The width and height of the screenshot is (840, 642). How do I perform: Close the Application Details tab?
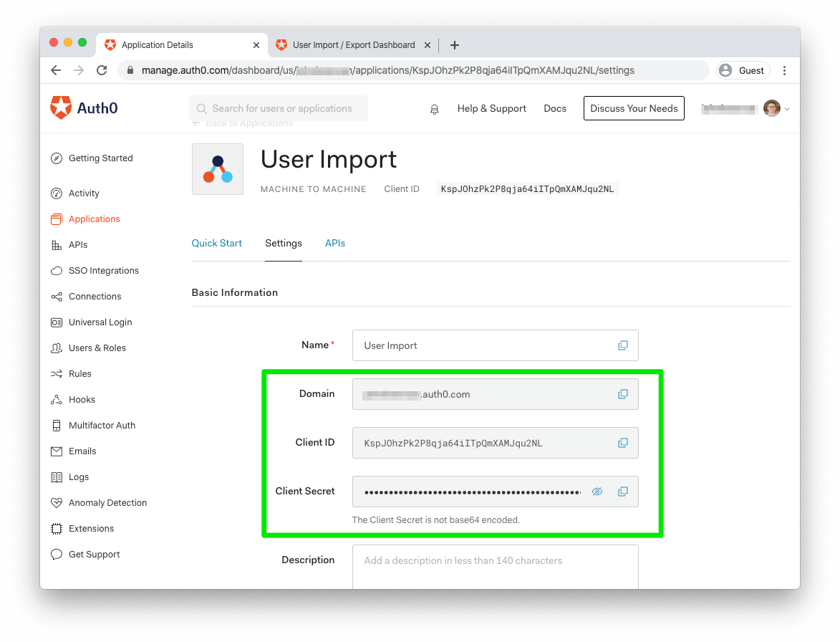256,45
